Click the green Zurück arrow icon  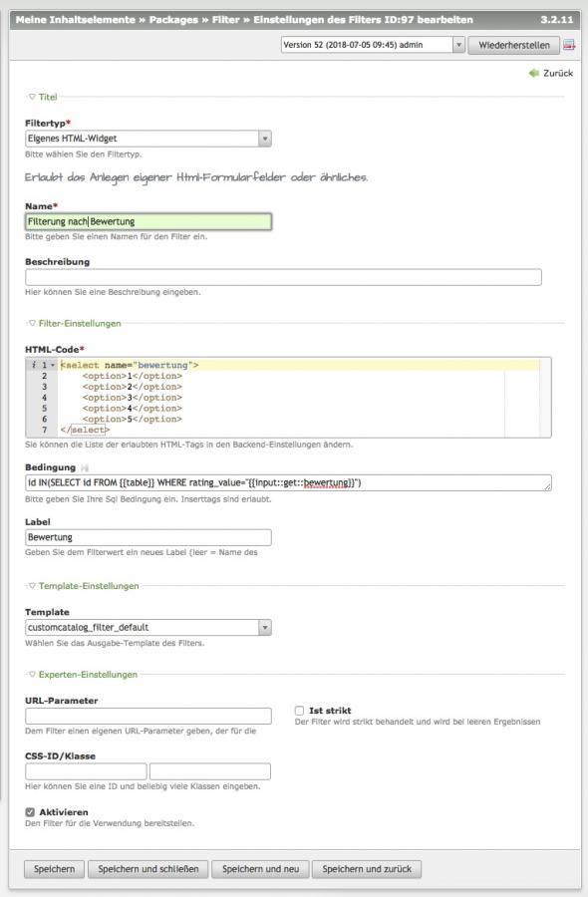point(534,73)
